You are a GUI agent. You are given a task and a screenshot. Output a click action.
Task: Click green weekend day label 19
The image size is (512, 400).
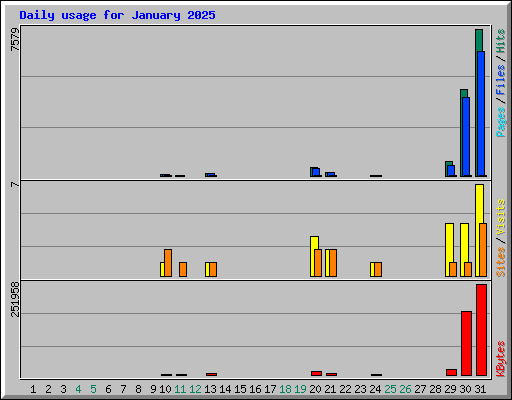point(300,389)
